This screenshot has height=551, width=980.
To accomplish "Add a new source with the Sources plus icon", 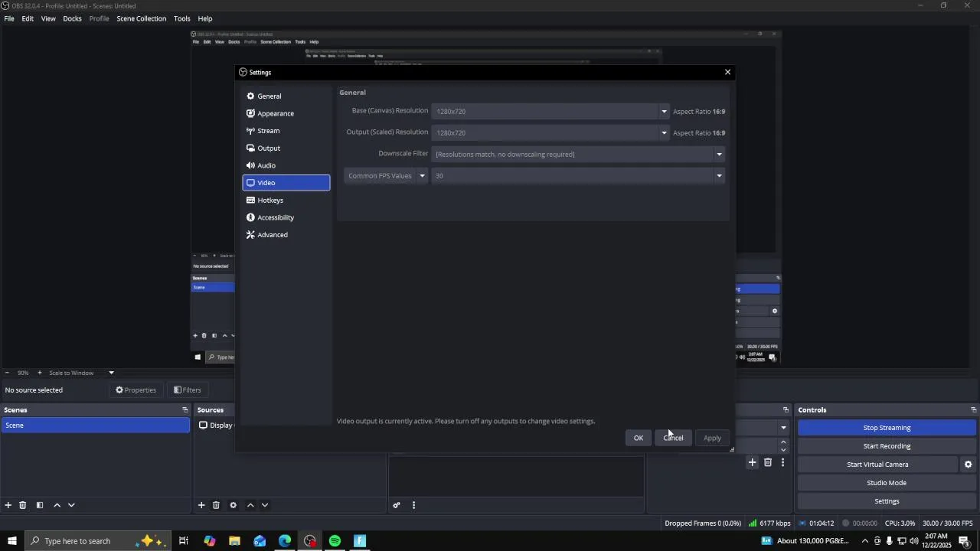I will pos(201,505).
